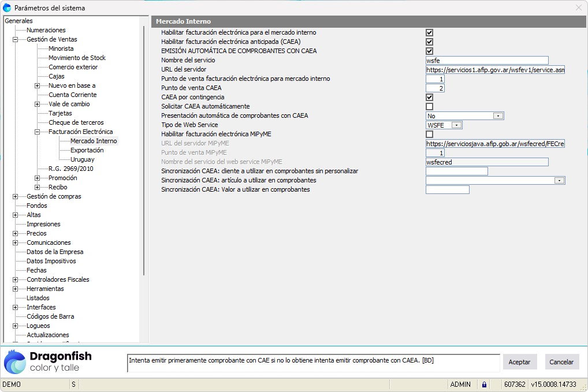Enable Solicitar CAEA automáticamente checkbox
The width and height of the screenshot is (588, 392).
pyautogui.click(x=429, y=106)
